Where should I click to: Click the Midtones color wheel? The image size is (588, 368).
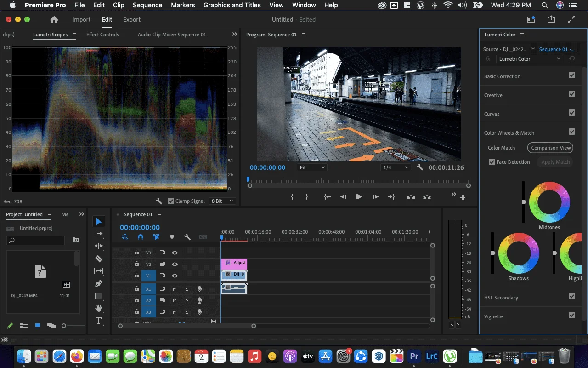coord(549,202)
